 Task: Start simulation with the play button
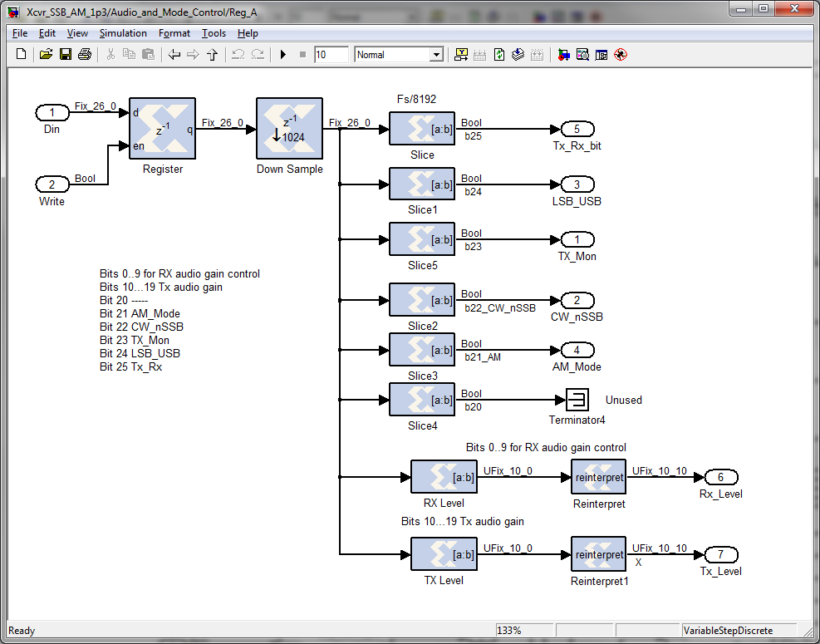pyautogui.click(x=283, y=54)
